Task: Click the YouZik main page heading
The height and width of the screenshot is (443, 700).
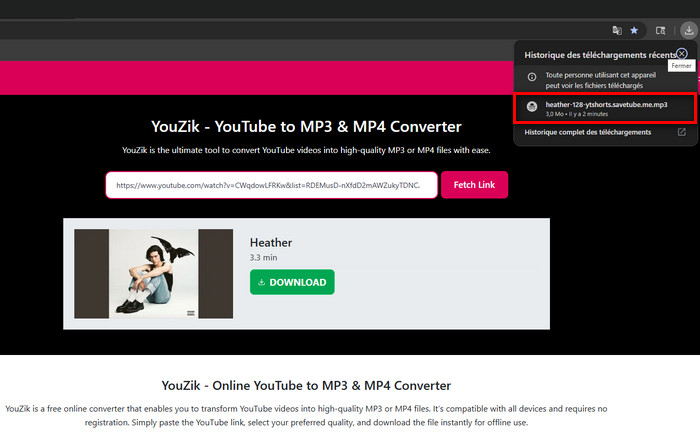Action: tap(306, 127)
